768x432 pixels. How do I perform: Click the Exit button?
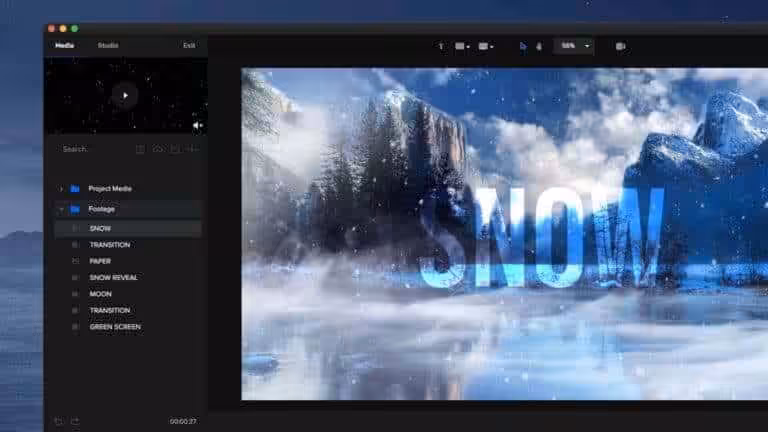pyautogui.click(x=189, y=45)
